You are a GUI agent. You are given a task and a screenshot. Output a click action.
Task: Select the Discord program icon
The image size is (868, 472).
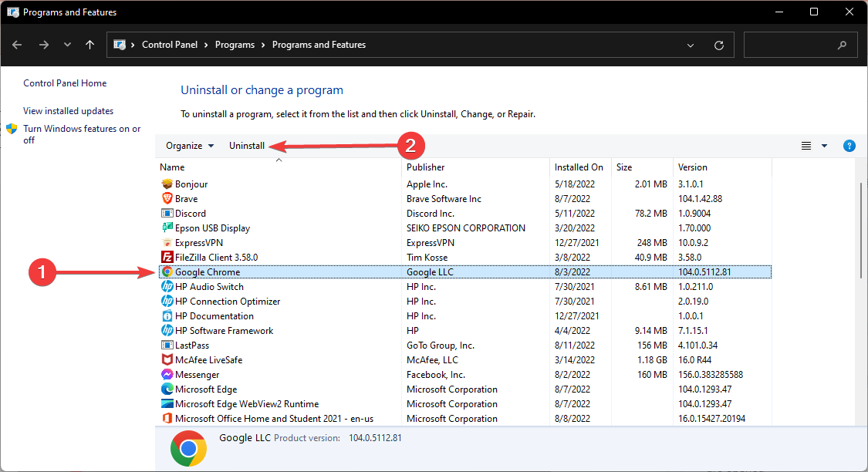click(x=167, y=214)
